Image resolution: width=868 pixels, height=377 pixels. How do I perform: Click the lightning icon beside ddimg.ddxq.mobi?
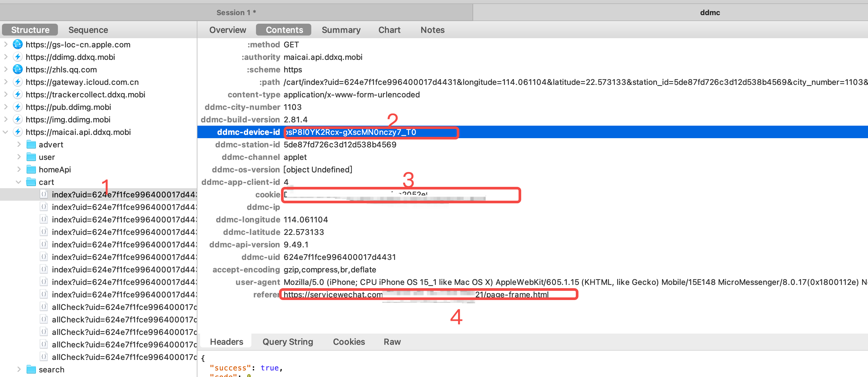(x=17, y=57)
